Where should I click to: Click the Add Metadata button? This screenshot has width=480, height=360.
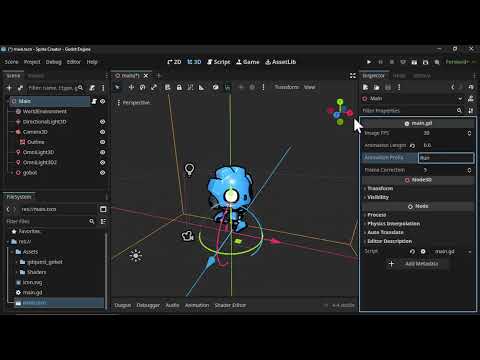418,264
